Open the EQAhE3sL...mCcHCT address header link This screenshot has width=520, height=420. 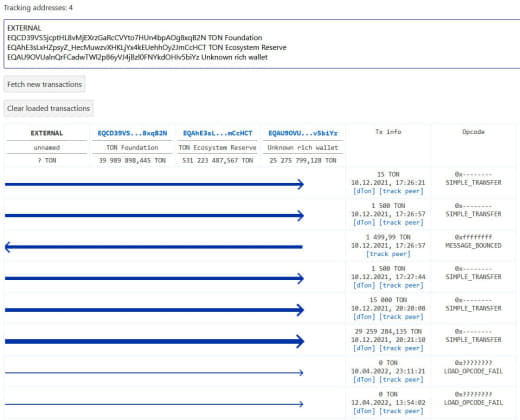point(217,133)
